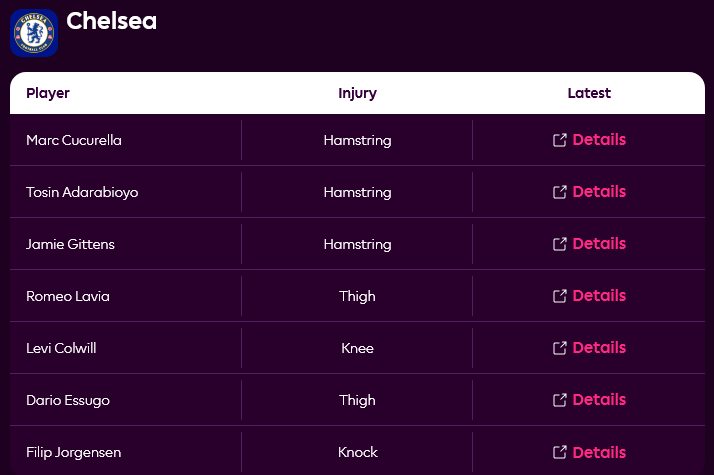Click external link icon for Dario Essugo

click(x=560, y=400)
